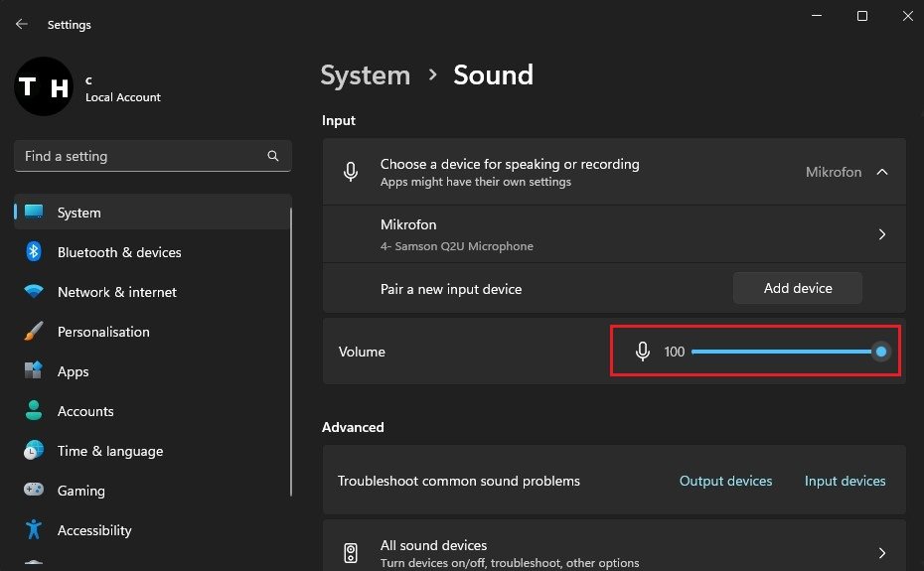Click the Find a setting search box
The width and height of the screenshot is (924, 571).
pyautogui.click(x=139, y=156)
